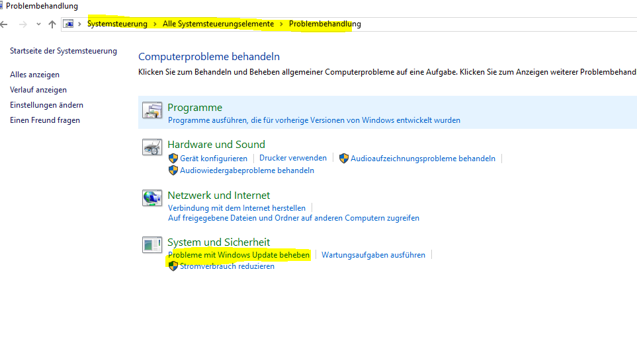
Task: Open the recent locations dropdown arrow
Action: click(x=38, y=24)
